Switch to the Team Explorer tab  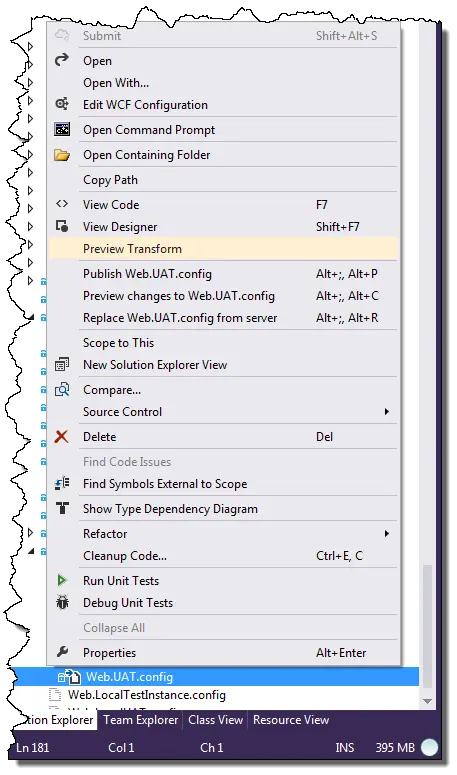click(x=140, y=720)
